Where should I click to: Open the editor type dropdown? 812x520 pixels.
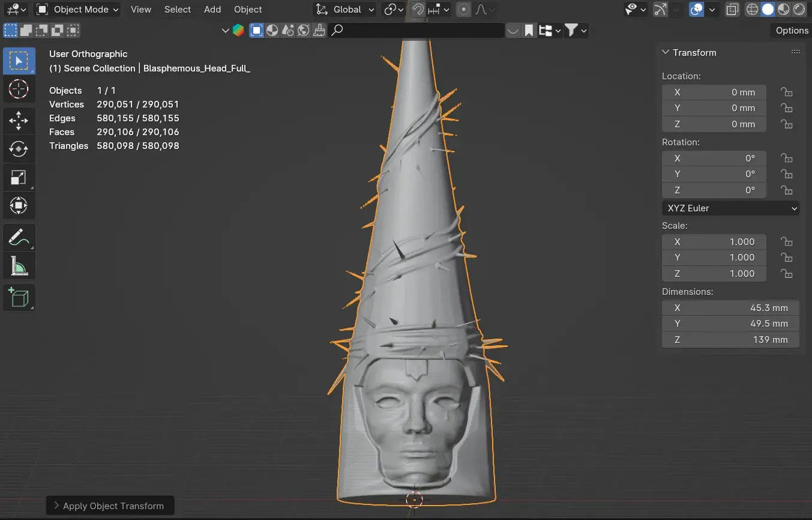click(x=16, y=10)
